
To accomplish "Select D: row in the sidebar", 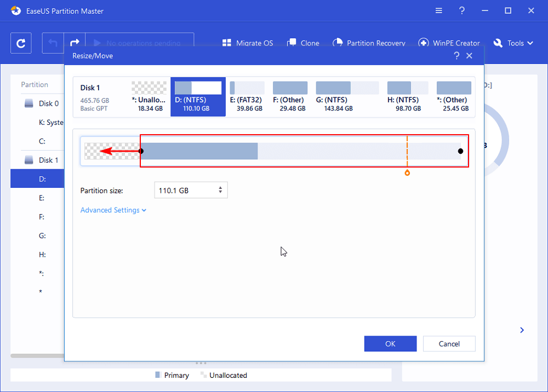I will tap(37, 178).
